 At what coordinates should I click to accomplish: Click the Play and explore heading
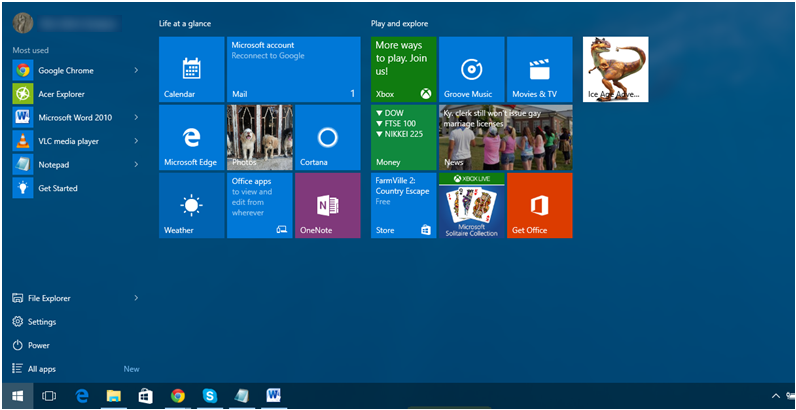pyautogui.click(x=400, y=23)
